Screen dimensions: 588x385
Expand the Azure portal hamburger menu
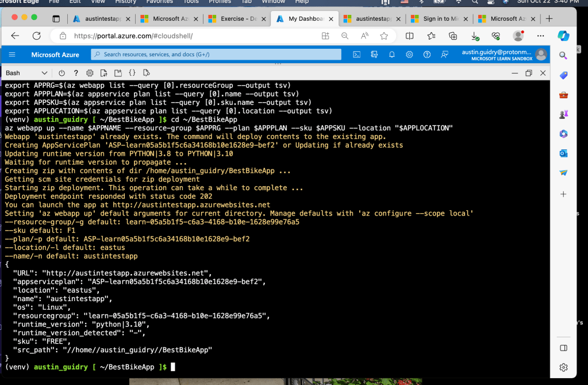click(x=13, y=55)
